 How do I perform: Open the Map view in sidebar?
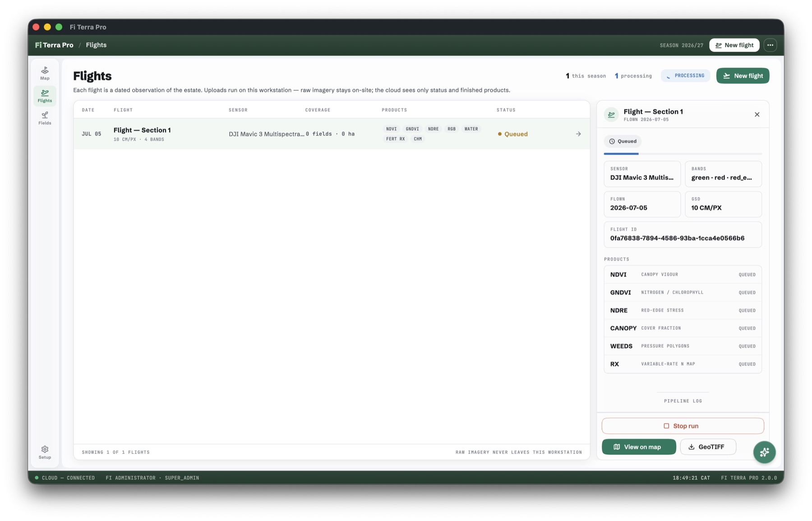[x=45, y=73]
